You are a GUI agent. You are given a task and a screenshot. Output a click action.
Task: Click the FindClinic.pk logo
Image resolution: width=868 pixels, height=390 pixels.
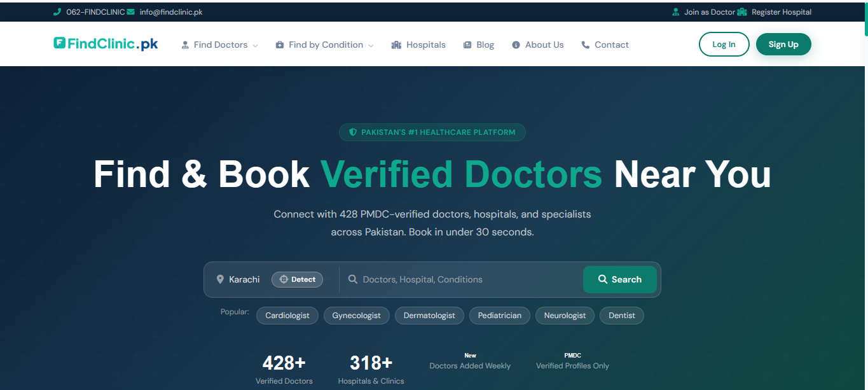pyautogui.click(x=106, y=44)
